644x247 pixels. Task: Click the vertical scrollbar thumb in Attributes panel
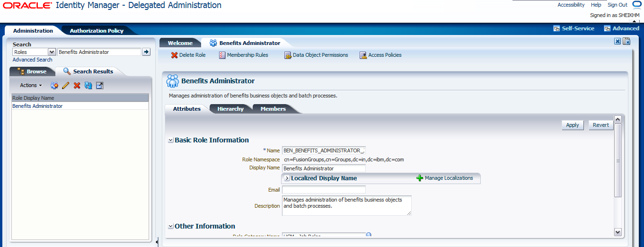[618, 160]
